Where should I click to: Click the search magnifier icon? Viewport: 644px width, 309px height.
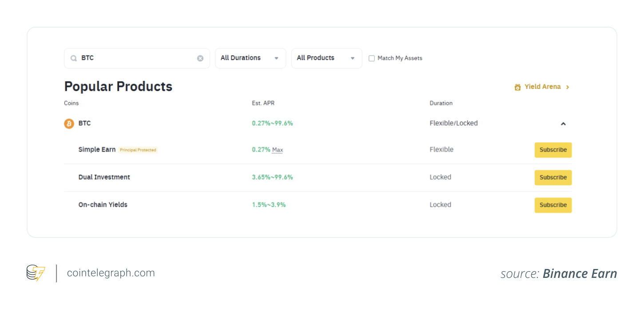[x=74, y=58]
